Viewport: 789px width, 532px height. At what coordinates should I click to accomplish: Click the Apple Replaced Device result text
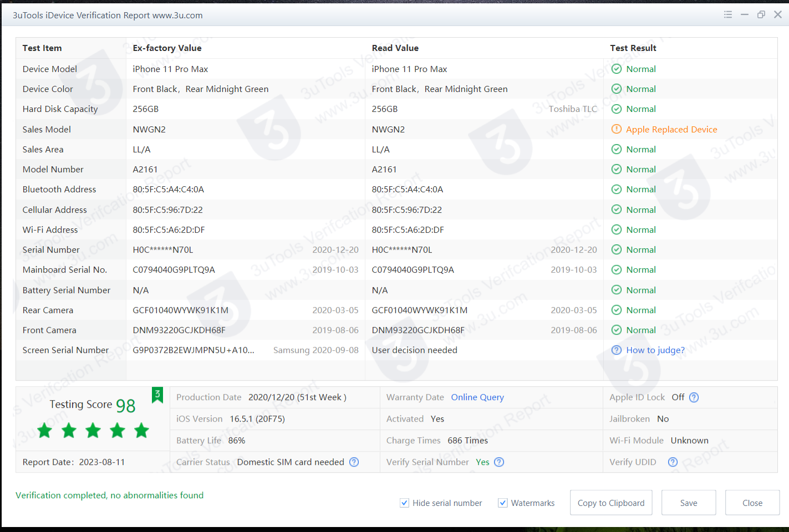pos(671,130)
